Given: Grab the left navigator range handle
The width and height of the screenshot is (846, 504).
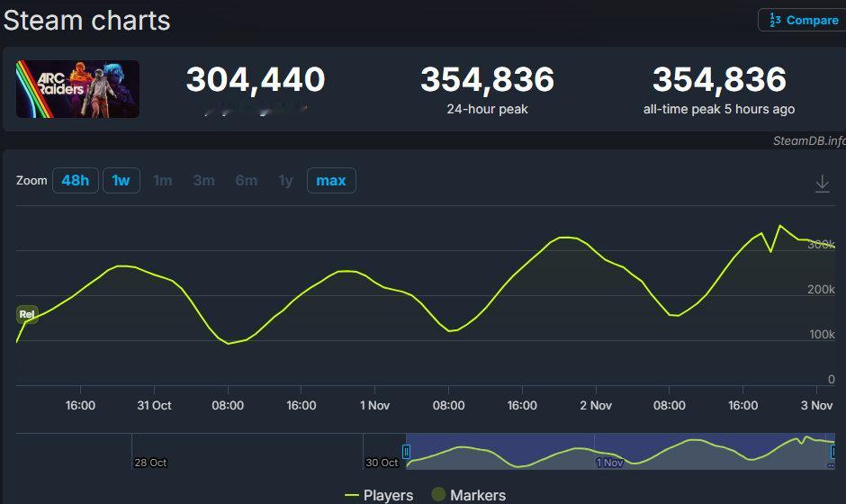Looking at the screenshot, I should click(x=406, y=451).
